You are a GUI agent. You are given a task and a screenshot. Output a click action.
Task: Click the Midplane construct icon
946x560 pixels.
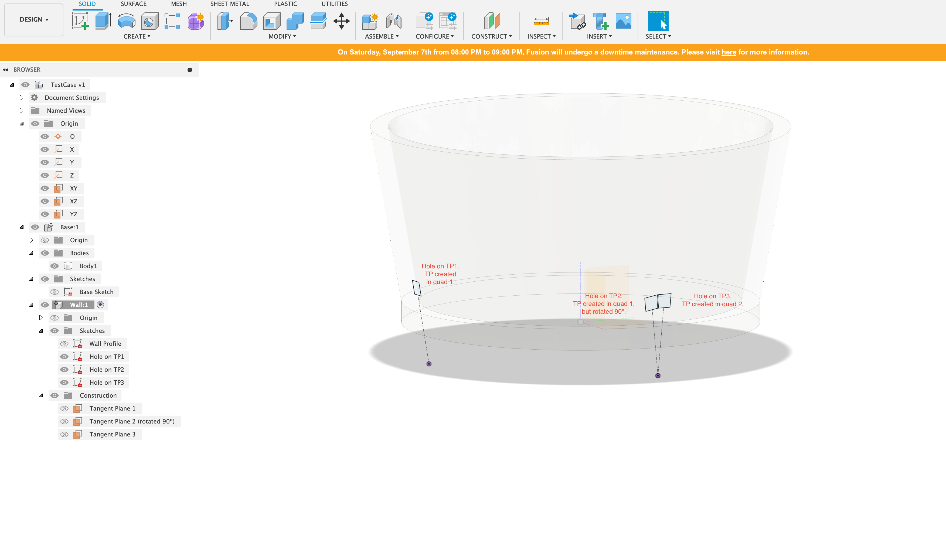coord(492,21)
